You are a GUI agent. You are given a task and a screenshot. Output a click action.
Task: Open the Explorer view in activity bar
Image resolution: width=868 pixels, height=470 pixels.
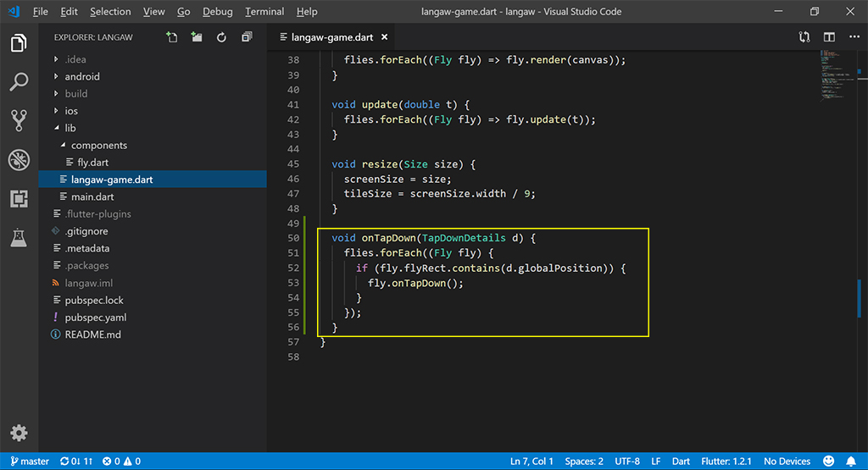pyautogui.click(x=19, y=43)
